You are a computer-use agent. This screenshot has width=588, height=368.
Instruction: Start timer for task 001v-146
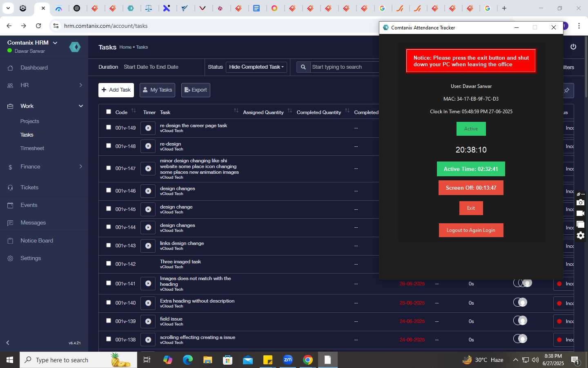(x=148, y=191)
